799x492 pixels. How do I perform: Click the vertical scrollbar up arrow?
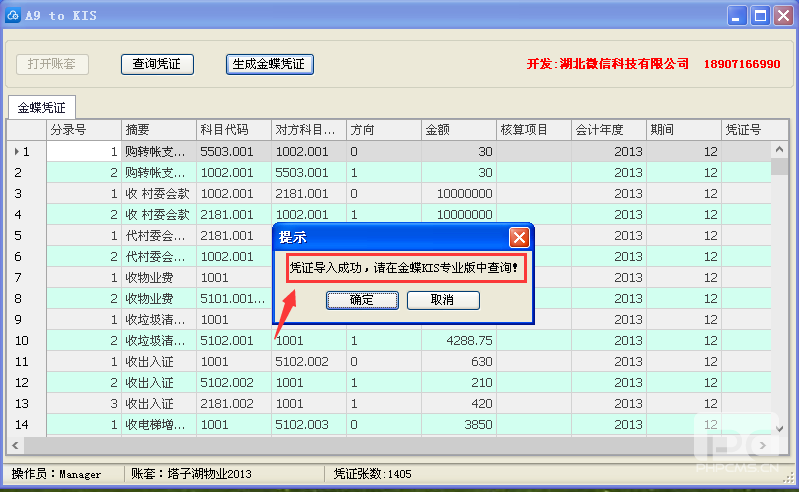coord(779,149)
